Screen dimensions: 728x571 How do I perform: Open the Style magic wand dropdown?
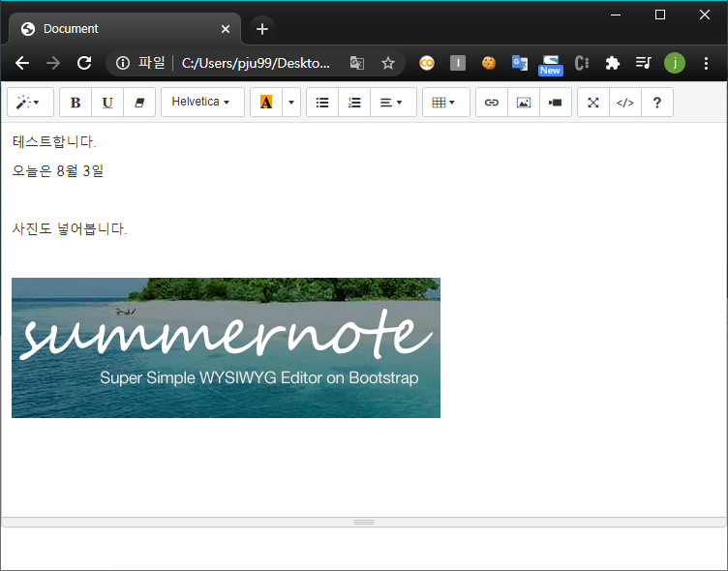pyautogui.click(x=30, y=103)
